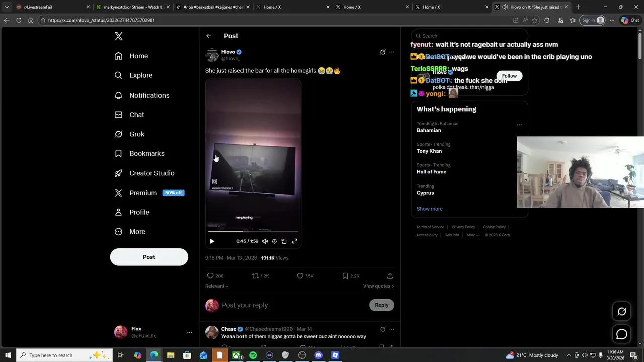Image resolution: width=644 pixels, height=362 pixels.
Task: Open Bookmarks in the sidebar
Action: pyautogui.click(x=139, y=153)
